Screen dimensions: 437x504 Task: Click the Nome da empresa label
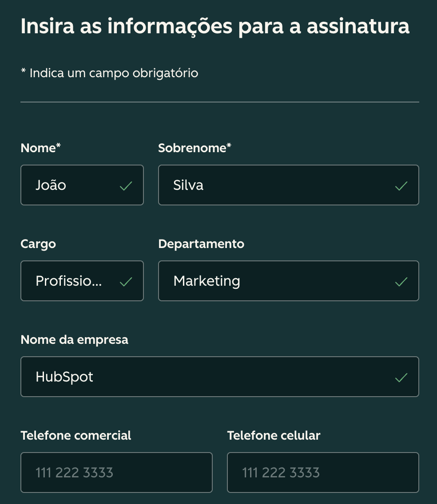[74, 339]
